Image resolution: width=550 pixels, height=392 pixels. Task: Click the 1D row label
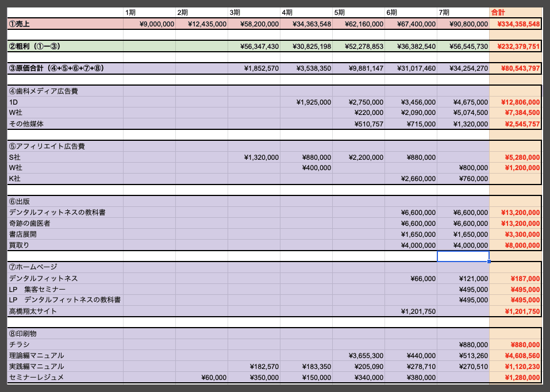(x=66, y=102)
